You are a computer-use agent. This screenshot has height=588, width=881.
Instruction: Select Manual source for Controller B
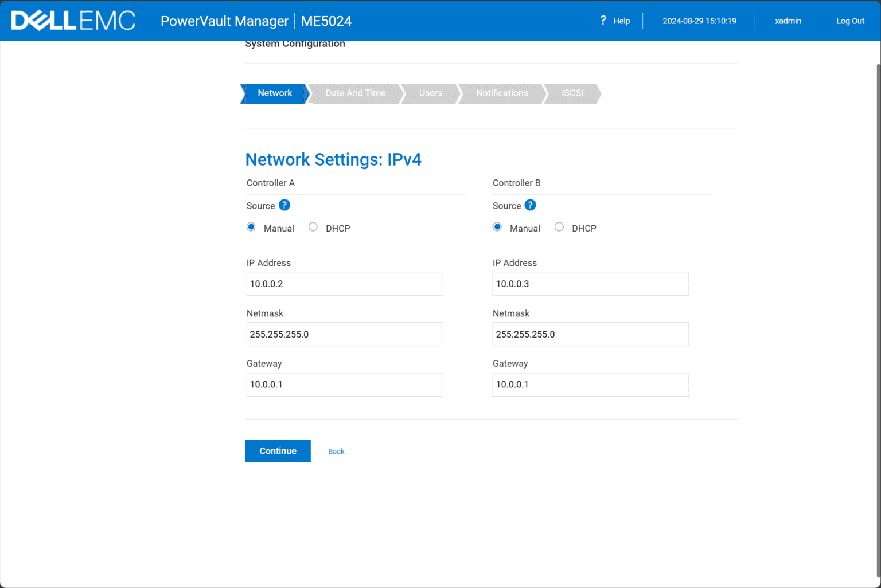pos(497,226)
